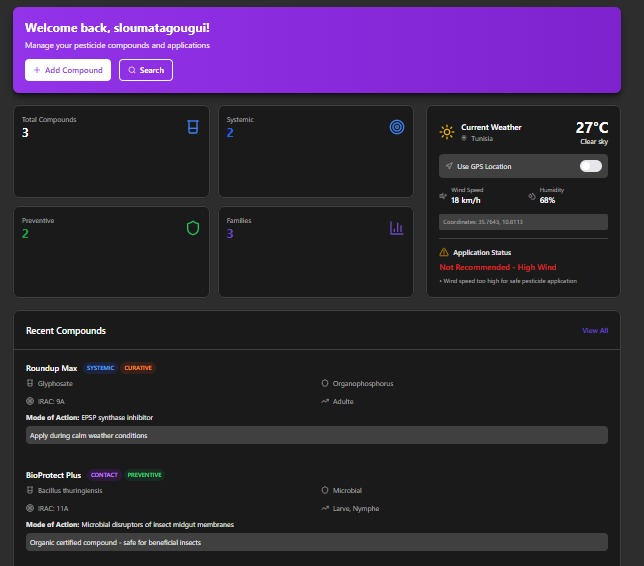Select the Total Compounds count card
This screenshot has height=566, width=644.
(111, 152)
